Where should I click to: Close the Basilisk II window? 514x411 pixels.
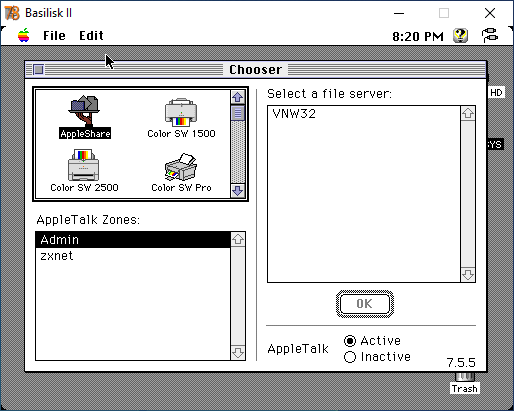pos(490,13)
